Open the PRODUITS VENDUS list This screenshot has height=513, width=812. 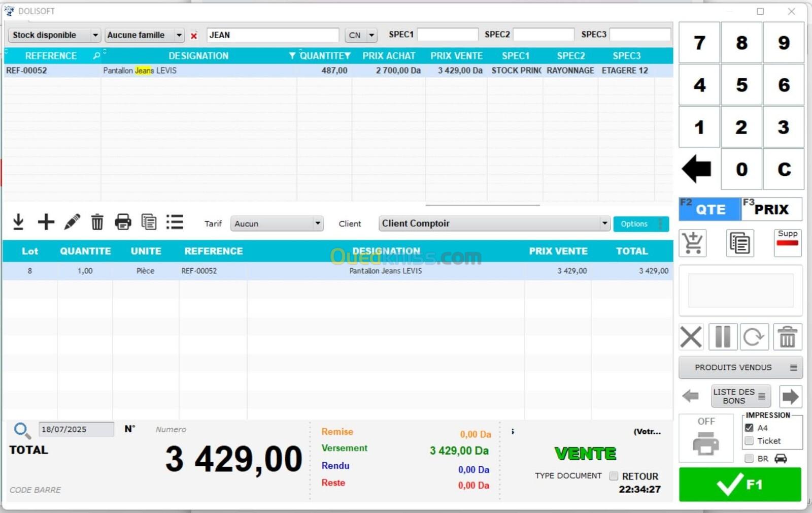coord(740,367)
